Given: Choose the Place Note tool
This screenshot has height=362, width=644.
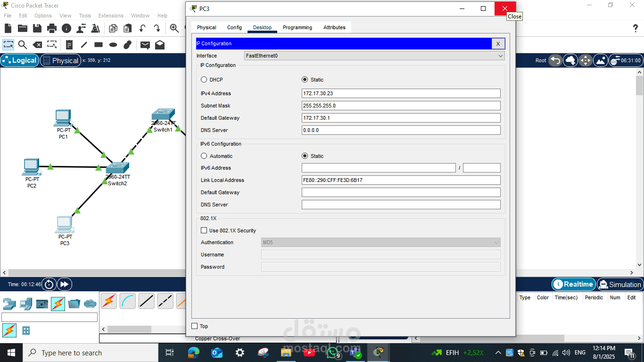Looking at the screenshot, I should [x=69, y=45].
